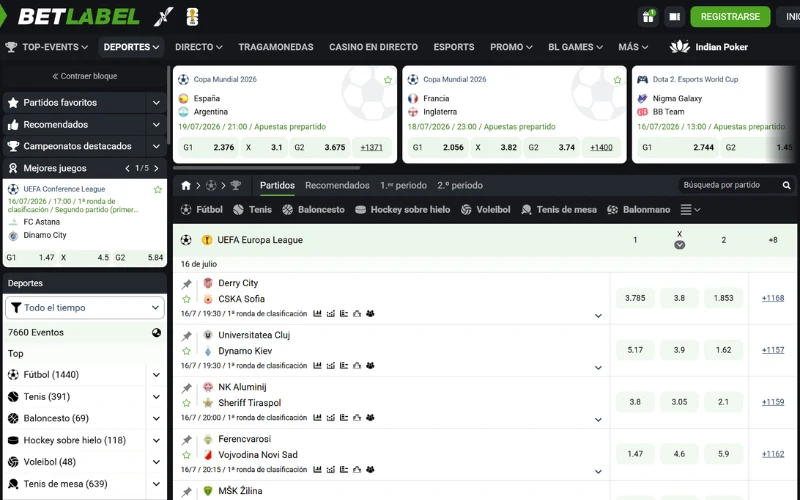Open the globe icon next to 7660 Eventos

click(156, 333)
